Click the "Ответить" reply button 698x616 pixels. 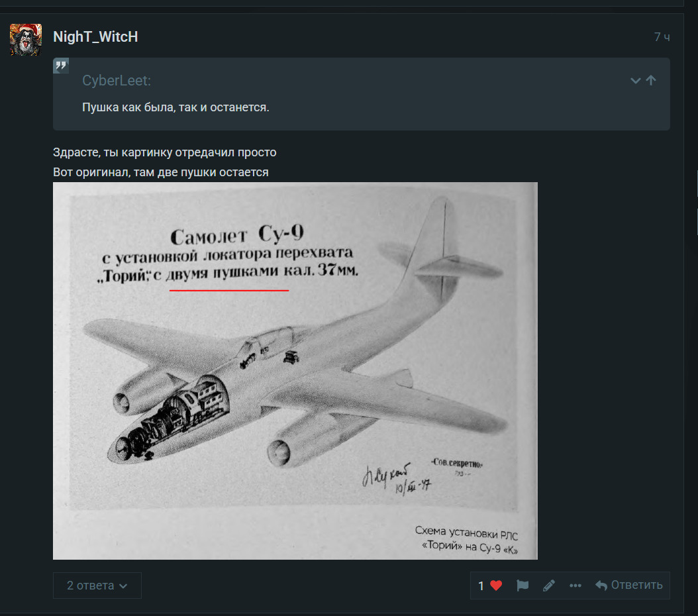[x=636, y=586]
